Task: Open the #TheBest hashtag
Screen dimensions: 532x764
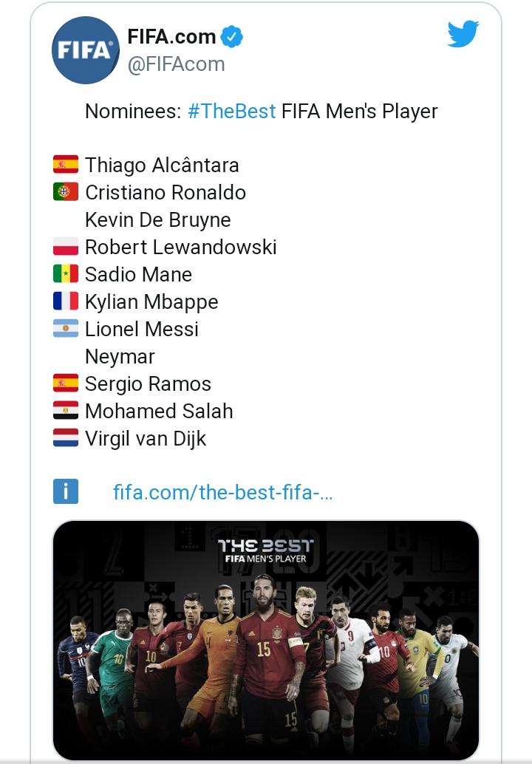Action: pyautogui.click(x=231, y=112)
